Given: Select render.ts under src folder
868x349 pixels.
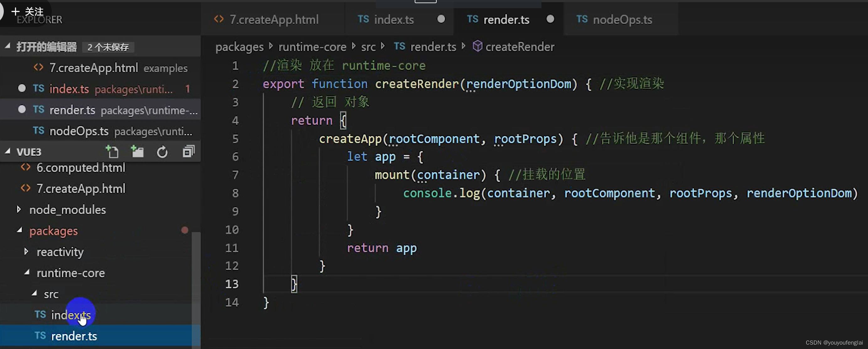Looking at the screenshot, I should coord(96,336).
